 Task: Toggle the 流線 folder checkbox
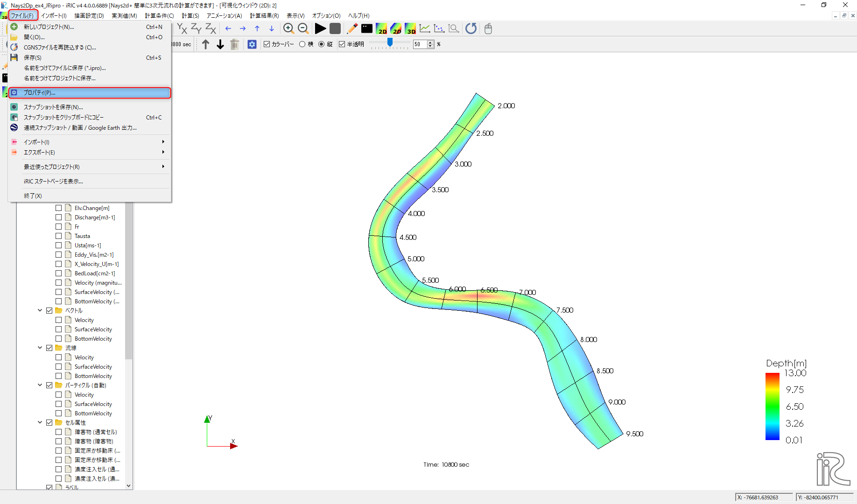49,348
